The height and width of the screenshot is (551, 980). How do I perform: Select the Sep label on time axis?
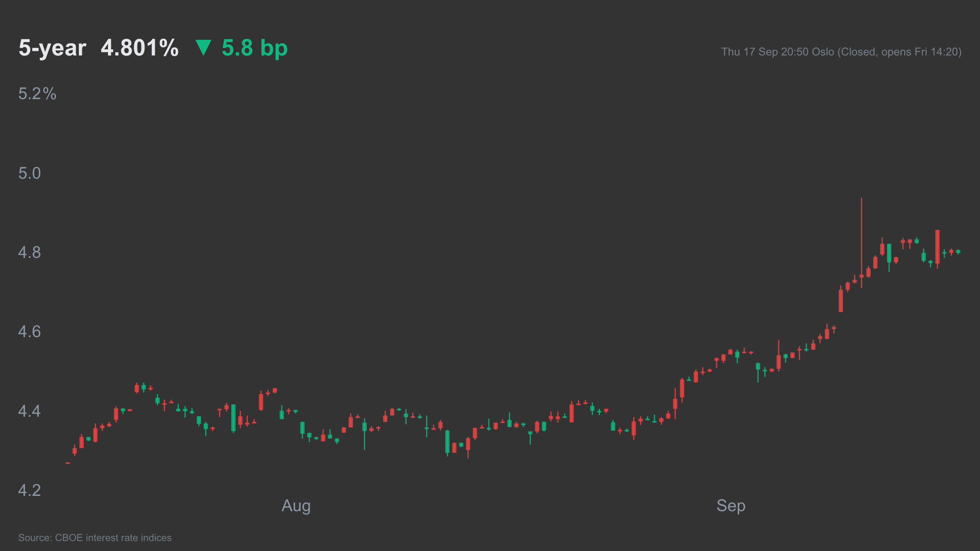point(731,506)
